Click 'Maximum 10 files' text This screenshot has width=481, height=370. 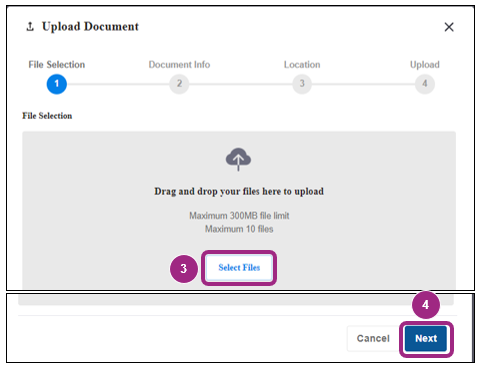tap(239, 229)
